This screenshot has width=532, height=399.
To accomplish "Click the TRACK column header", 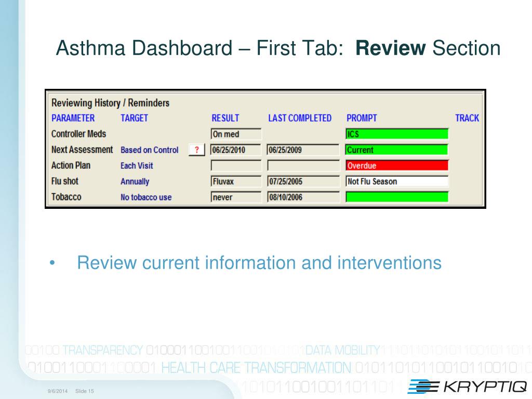I will click(x=467, y=118).
